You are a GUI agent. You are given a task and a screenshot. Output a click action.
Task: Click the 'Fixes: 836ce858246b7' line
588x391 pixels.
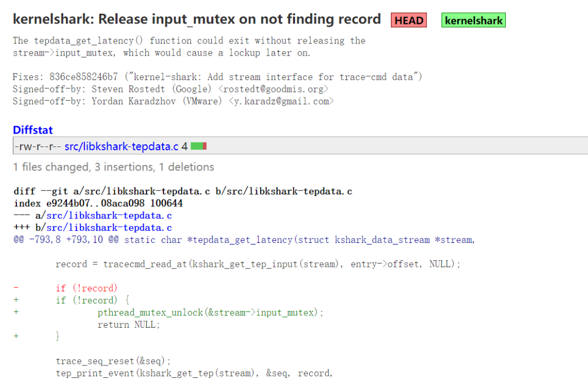(x=217, y=77)
